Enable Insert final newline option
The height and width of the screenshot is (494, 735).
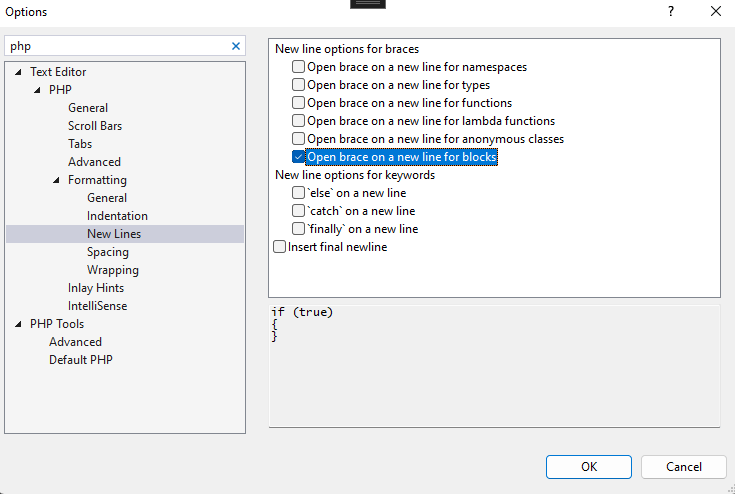[x=280, y=247]
